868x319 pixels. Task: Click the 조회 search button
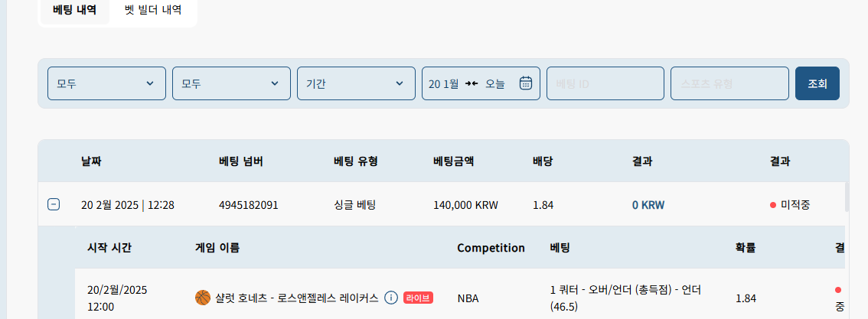817,83
